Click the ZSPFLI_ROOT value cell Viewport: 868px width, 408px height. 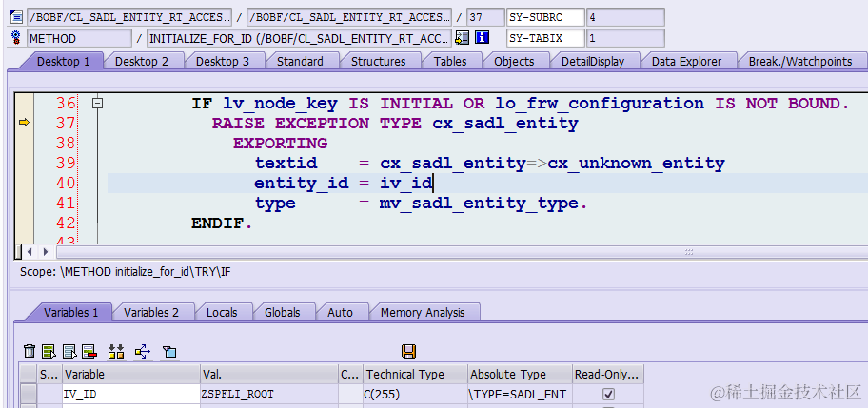pos(269,394)
